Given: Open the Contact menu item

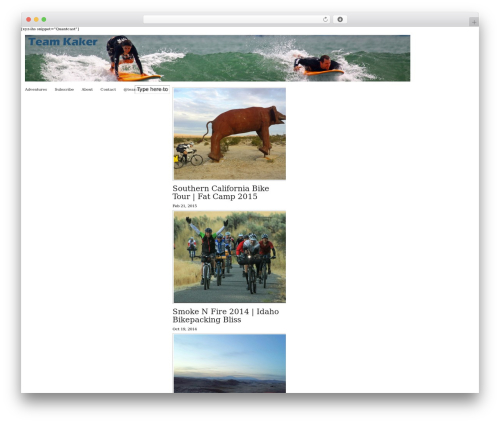Looking at the screenshot, I should (x=108, y=89).
